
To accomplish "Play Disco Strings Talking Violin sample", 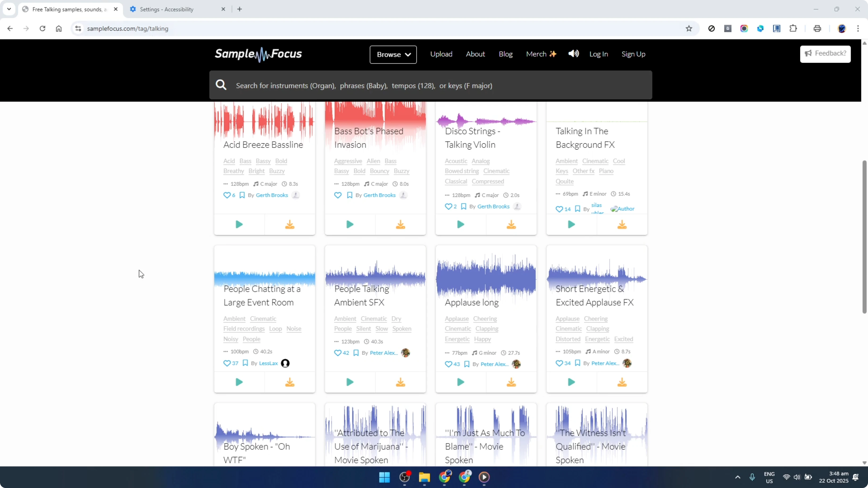I will pyautogui.click(x=461, y=224).
